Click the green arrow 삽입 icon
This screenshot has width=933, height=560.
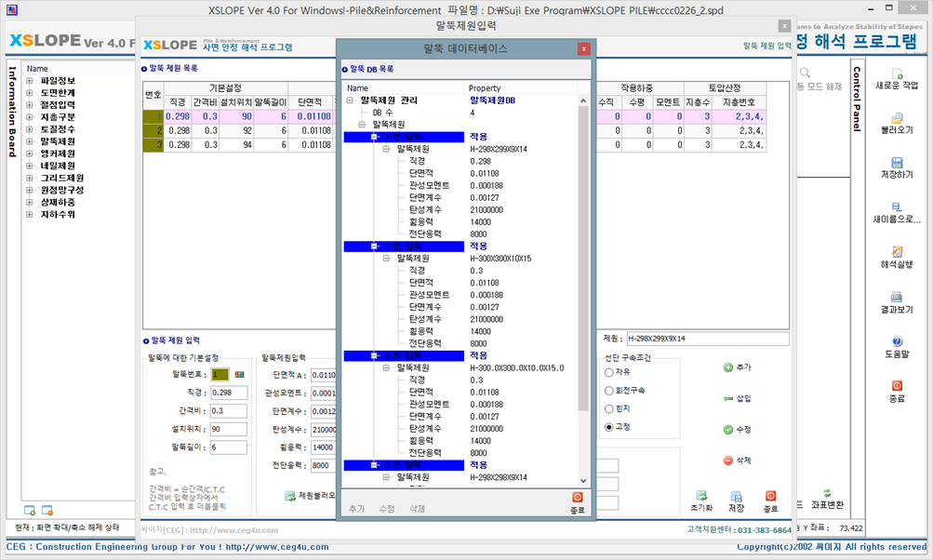pyautogui.click(x=727, y=398)
